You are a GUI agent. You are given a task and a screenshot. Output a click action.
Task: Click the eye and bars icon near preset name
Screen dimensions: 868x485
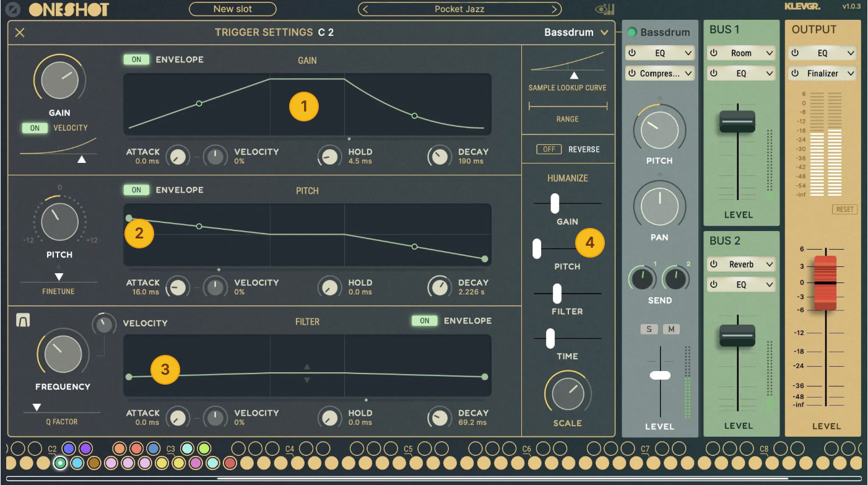(605, 9)
